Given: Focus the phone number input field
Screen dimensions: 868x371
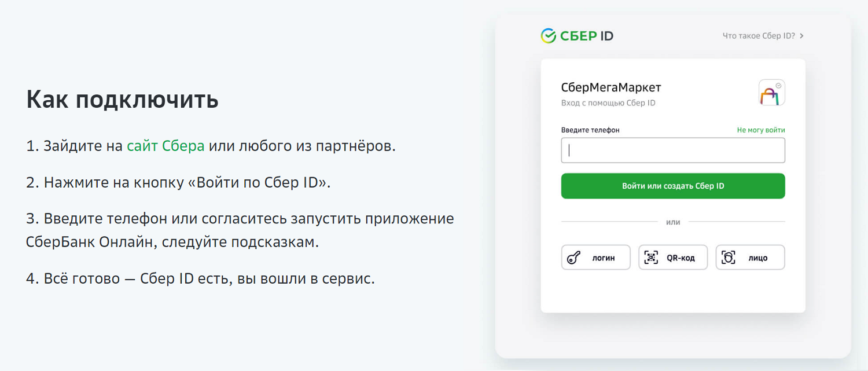Looking at the screenshot, I should click(672, 150).
